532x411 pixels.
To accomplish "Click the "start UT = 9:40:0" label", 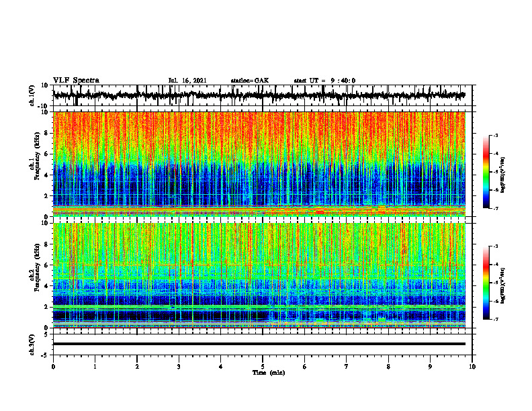I will (x=324, y=81).
